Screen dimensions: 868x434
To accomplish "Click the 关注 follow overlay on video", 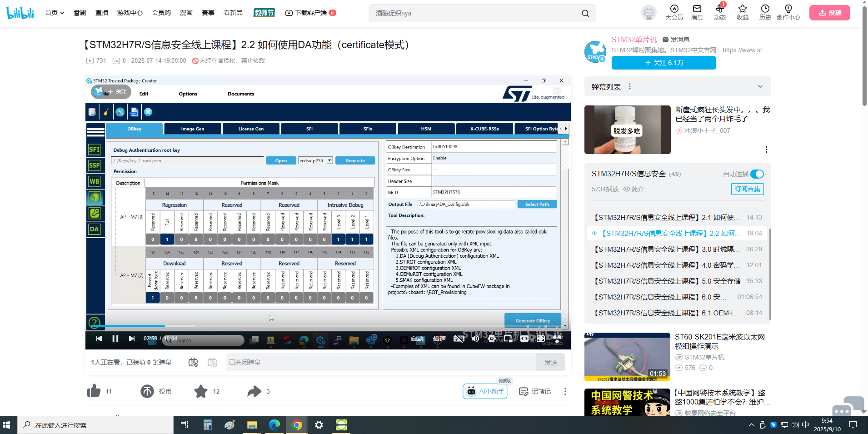I will 111,92.
